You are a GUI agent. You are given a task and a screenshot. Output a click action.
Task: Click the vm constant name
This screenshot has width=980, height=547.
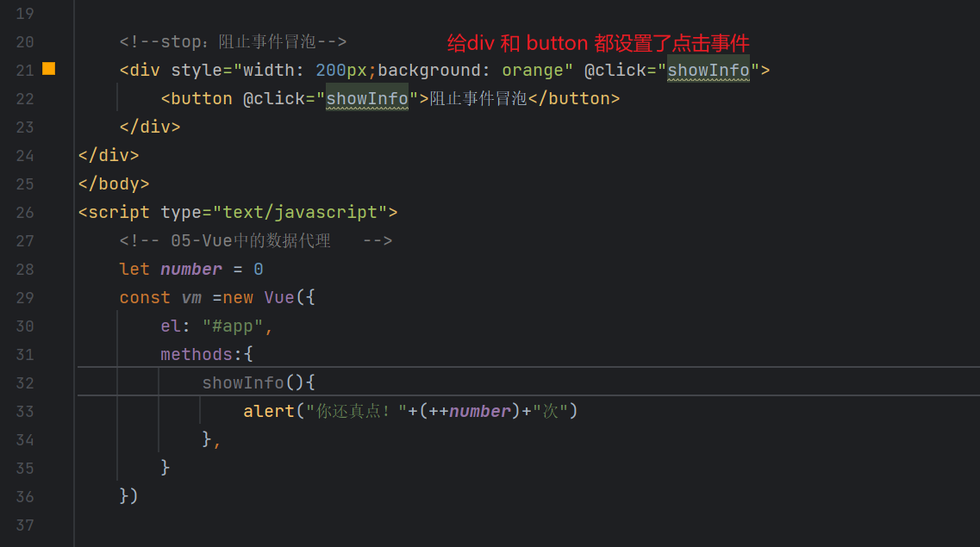(191, 297)
